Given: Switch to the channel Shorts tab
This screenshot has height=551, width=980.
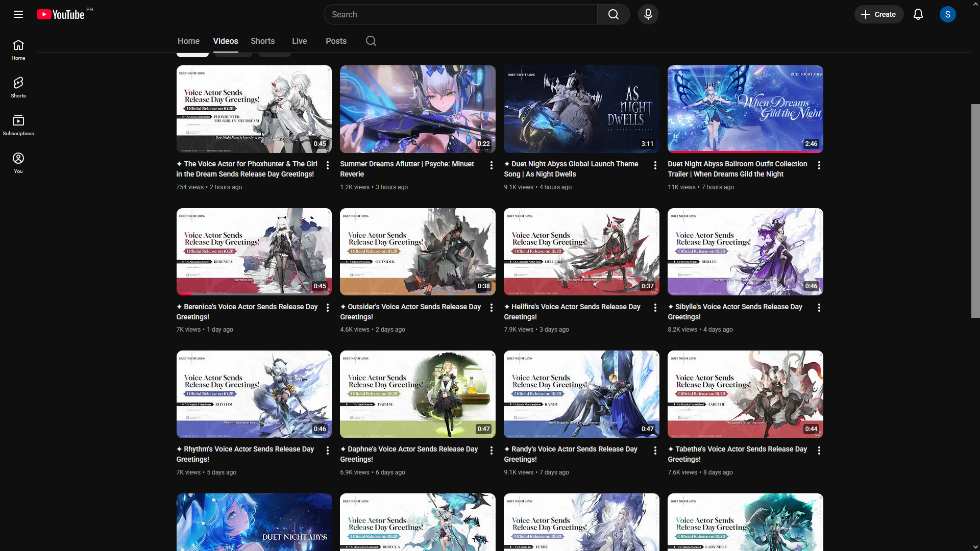Looking at the screenshot, I should pyautogui.click(x=262, y=41).
